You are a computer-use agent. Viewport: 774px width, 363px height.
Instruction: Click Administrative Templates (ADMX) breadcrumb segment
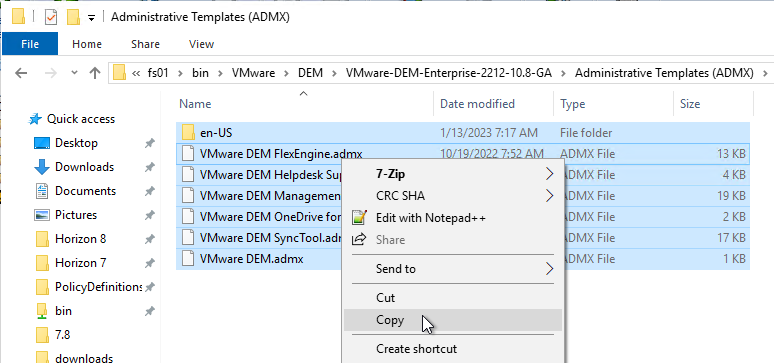(664, 73)
